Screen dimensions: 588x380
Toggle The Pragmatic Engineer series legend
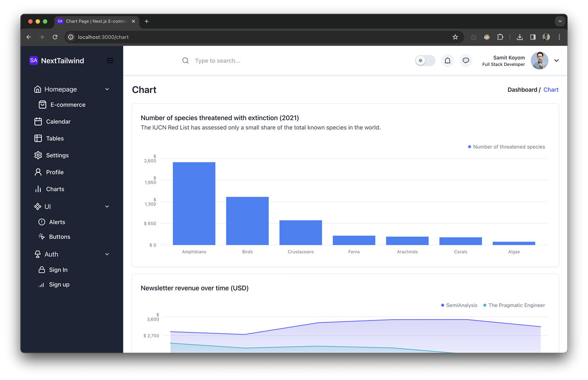pyautogui.click(x=514, y=305)
